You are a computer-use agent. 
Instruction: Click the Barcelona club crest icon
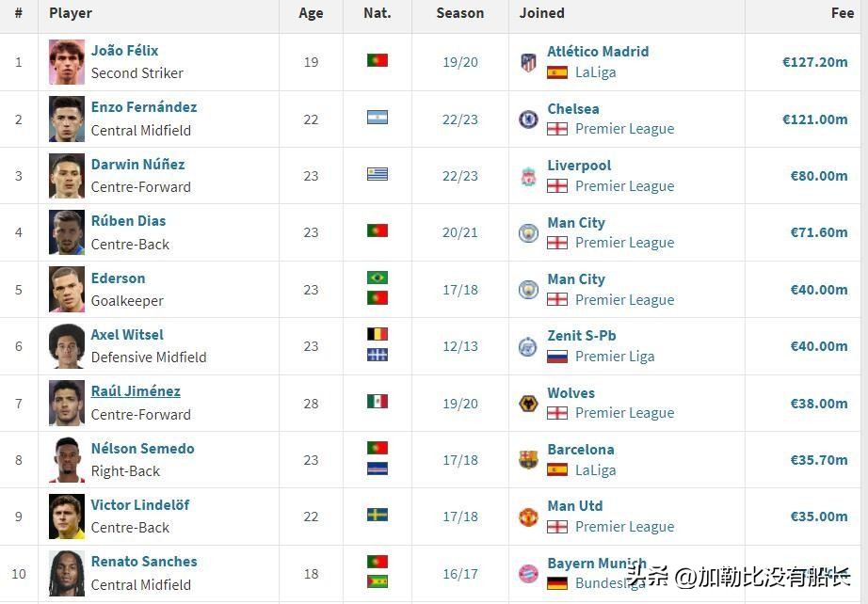(528, 459)
